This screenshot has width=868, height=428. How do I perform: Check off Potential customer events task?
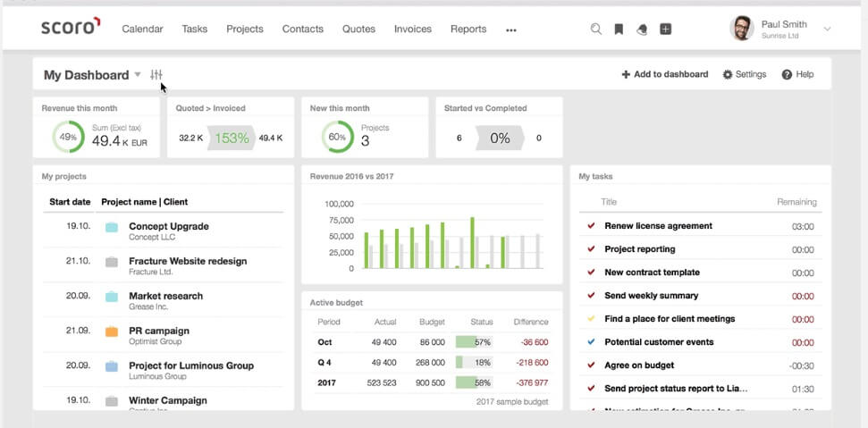(591, 341)
